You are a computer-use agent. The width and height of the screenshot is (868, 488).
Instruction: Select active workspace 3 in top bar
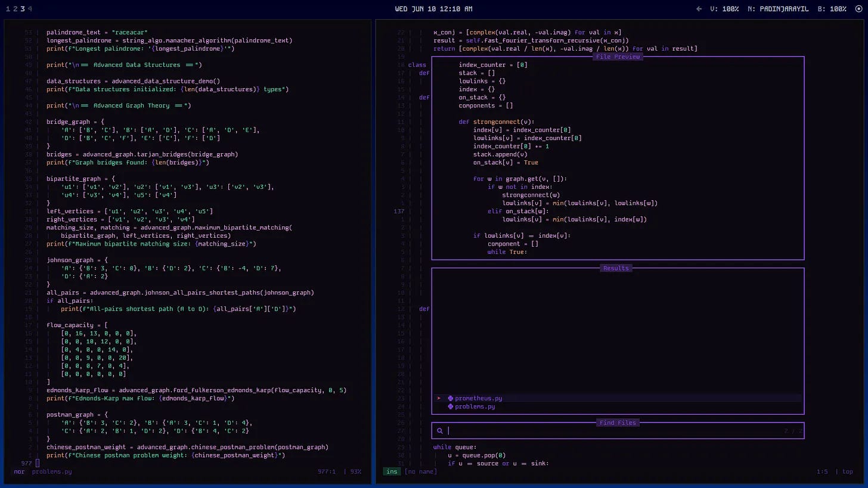23,9
